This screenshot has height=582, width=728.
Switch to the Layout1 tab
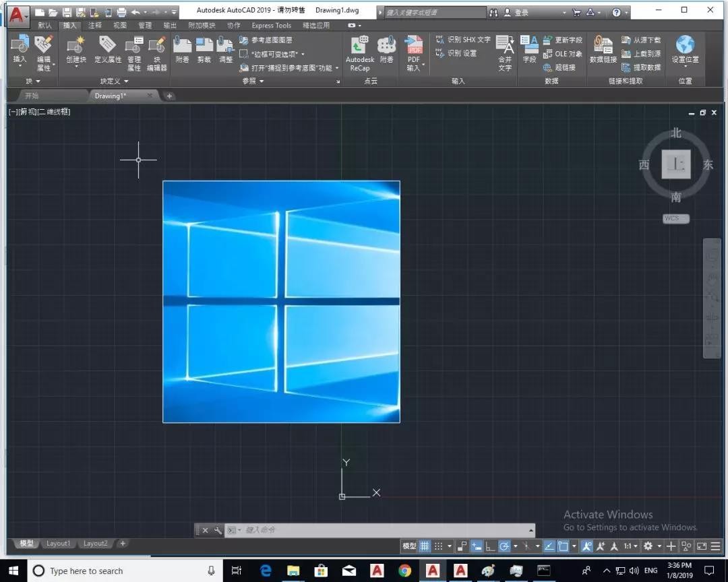(x=58, y=544)
